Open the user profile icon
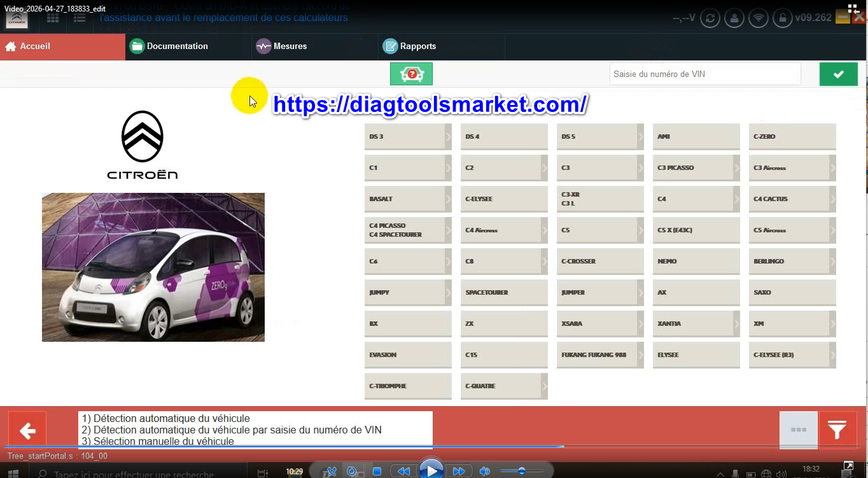Image resolution: width=868 pixels, height=478 pixels. coord(734,18)
